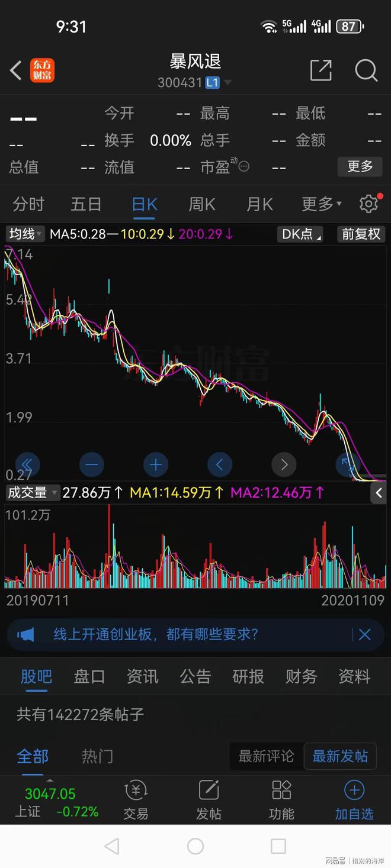Select 周K chart tab
This screenshot has width=391, height=868.
coord(202,204)
